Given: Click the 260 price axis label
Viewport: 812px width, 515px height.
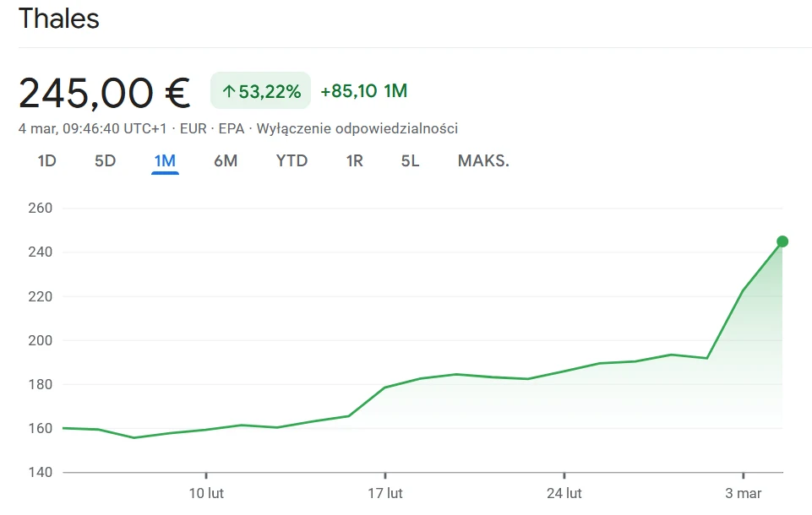Looking at the screenshot, I should point(41,207).
